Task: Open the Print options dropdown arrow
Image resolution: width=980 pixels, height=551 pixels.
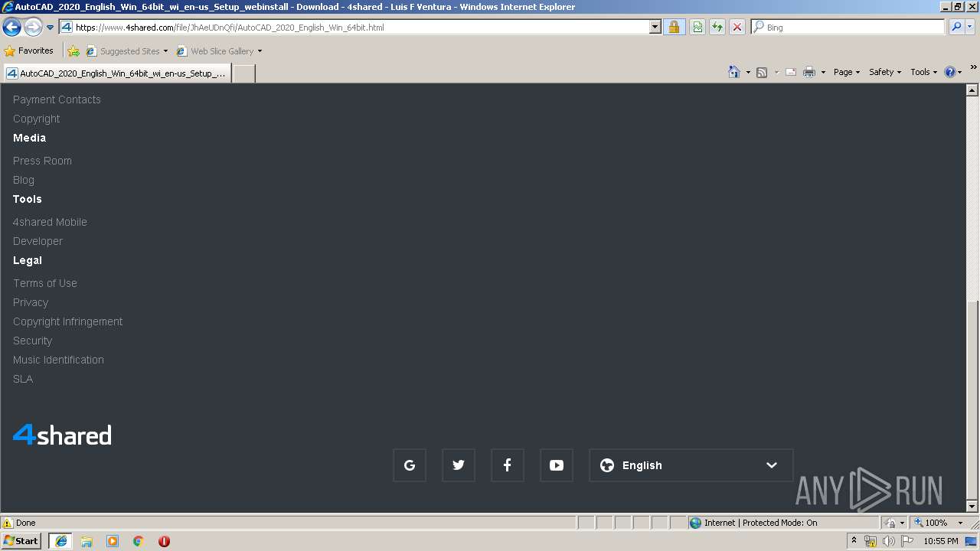Action: point(823,72)
